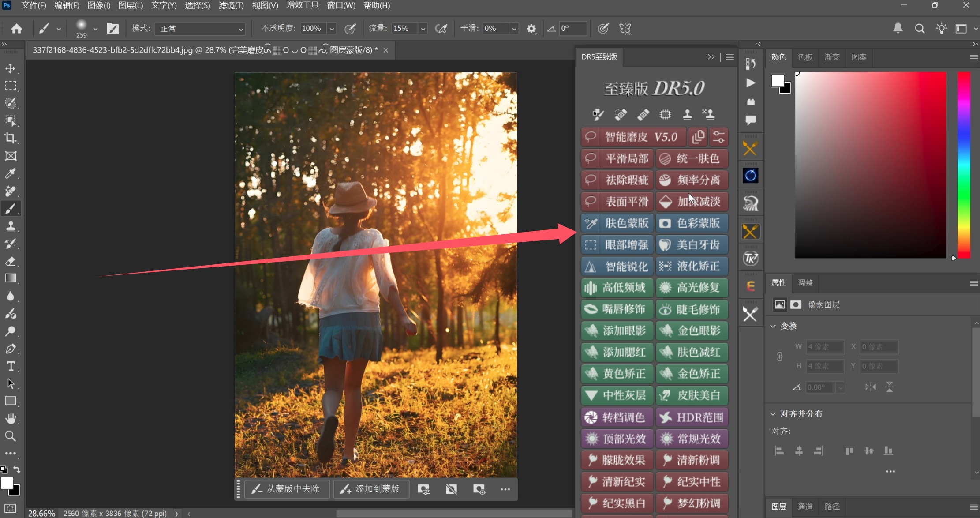Image resolution: width=980 pixels, height=518 pixels.
Task: Select the Eraser tool
Action: (11, 261)
